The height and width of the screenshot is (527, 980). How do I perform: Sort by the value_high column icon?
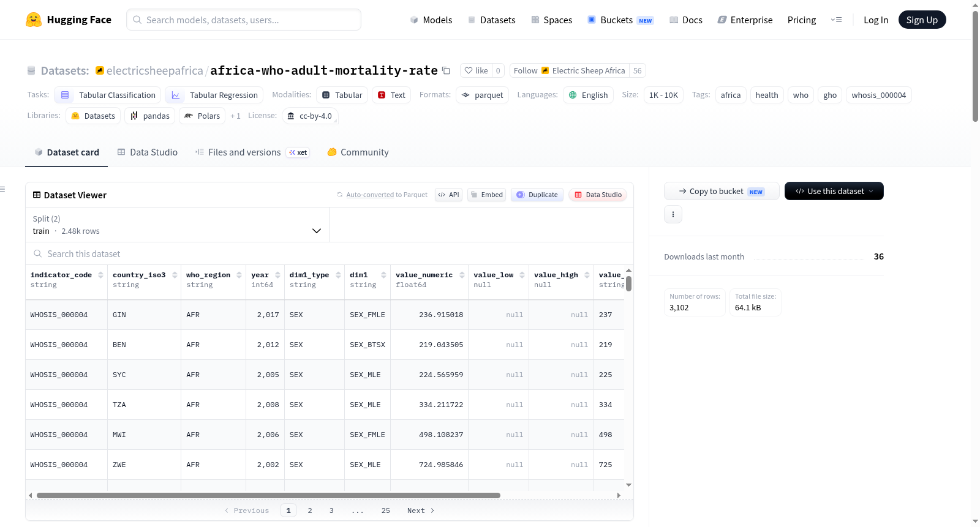(587, 275)
